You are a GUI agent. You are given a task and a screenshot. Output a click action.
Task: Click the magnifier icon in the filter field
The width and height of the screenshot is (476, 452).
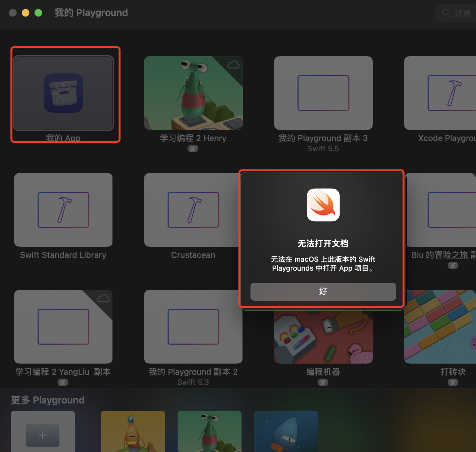click(446, 13)
